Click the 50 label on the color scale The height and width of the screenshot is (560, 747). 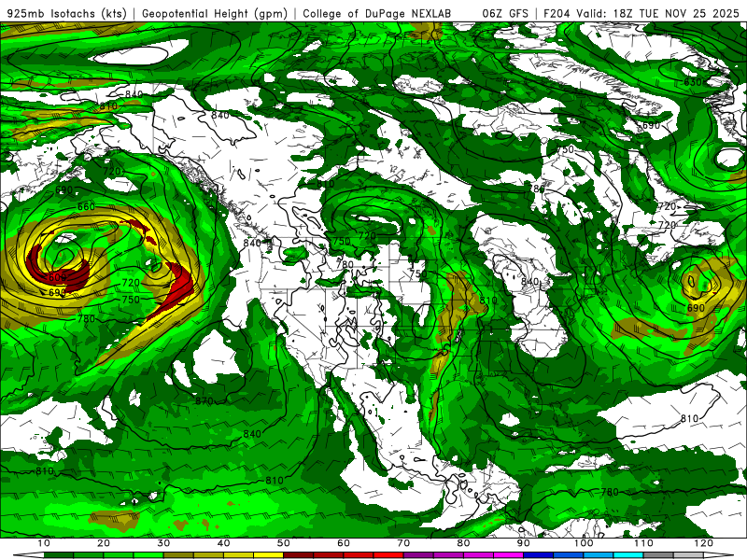[284, 543]
